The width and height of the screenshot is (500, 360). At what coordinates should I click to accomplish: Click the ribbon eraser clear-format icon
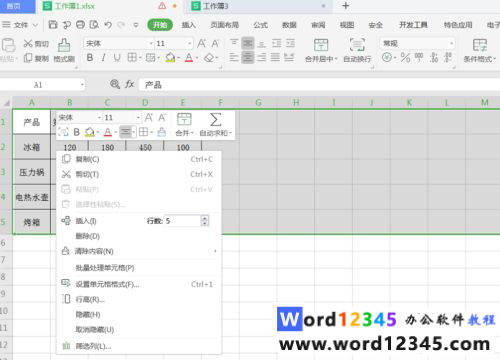209,58
